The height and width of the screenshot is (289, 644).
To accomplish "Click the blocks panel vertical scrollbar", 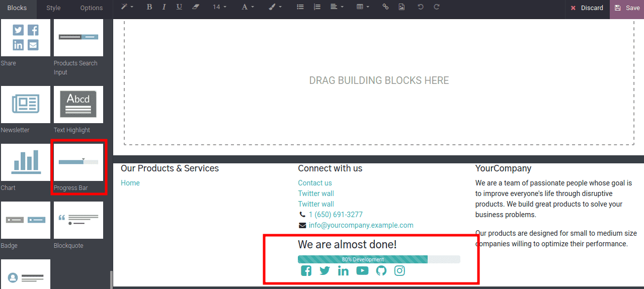I will (x=111, y=279).
